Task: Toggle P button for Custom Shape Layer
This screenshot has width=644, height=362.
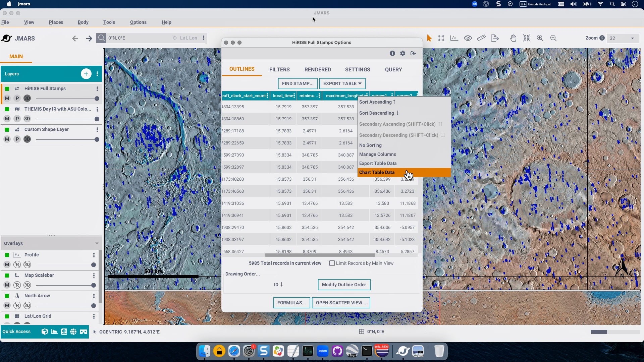Action: [x=17, y=139]
